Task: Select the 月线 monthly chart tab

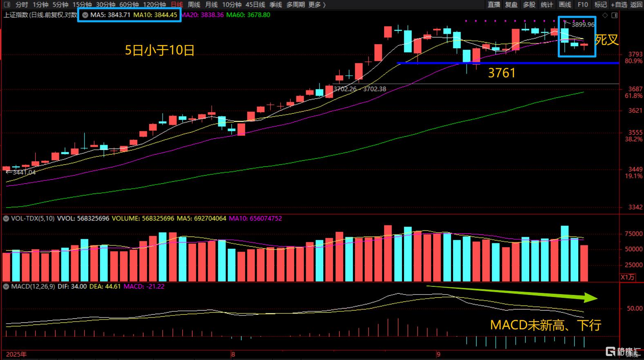Action: (211, 4)
